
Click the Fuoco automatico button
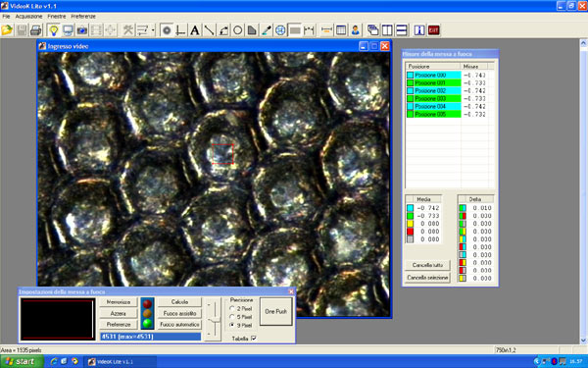tap(179, 325)
